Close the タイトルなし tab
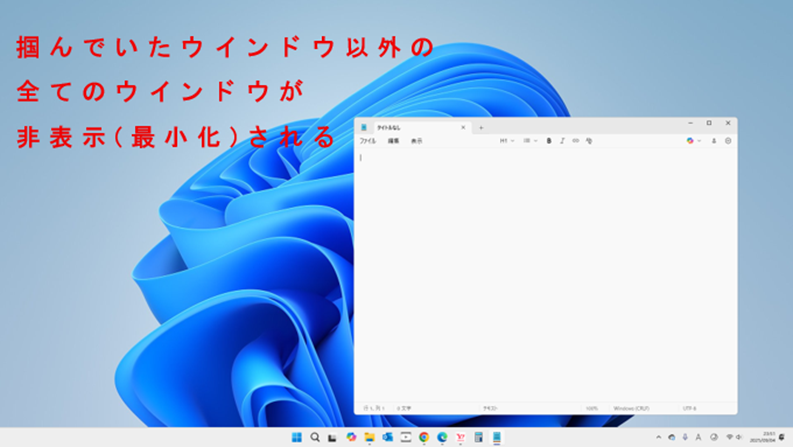The height and width of the screenshot is (447, 793). click(x=463, y=127)
